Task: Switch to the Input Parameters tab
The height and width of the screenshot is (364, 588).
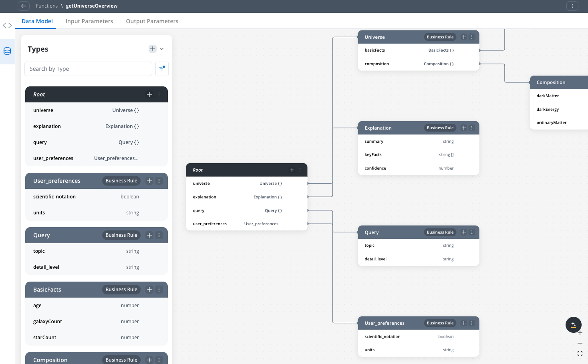Action: 89,21
